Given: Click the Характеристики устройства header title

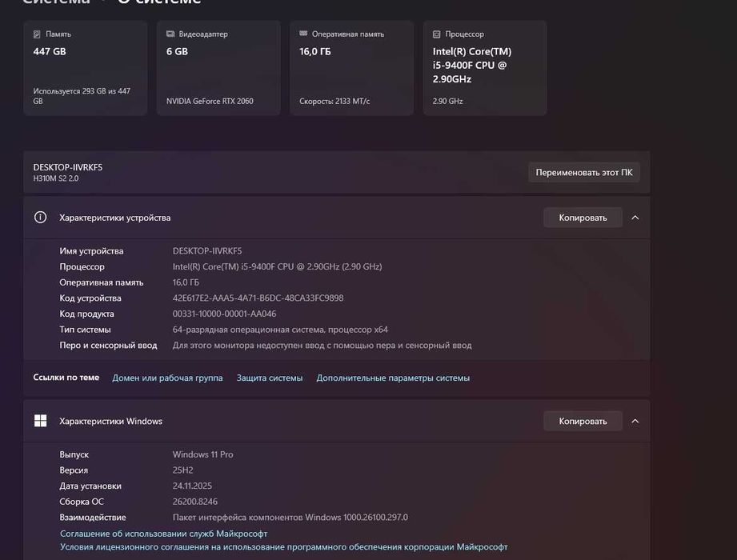Looking at the screenshot, I should 115,218.
